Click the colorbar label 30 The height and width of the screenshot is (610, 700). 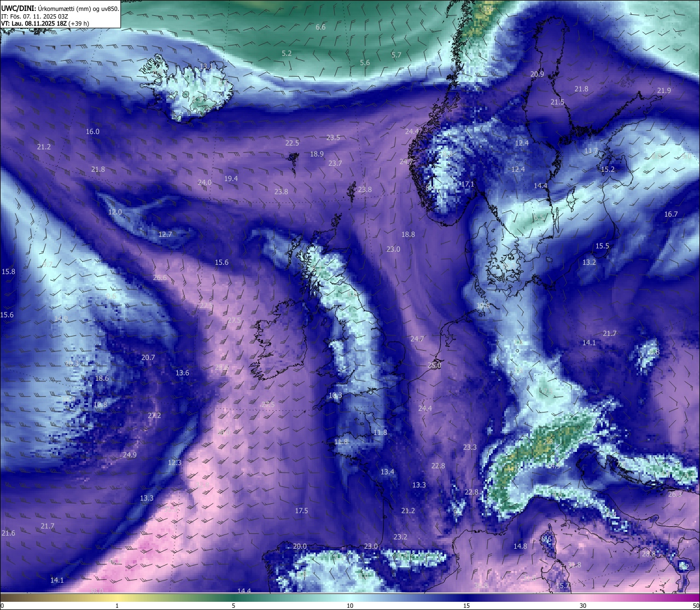click(583, 606)
